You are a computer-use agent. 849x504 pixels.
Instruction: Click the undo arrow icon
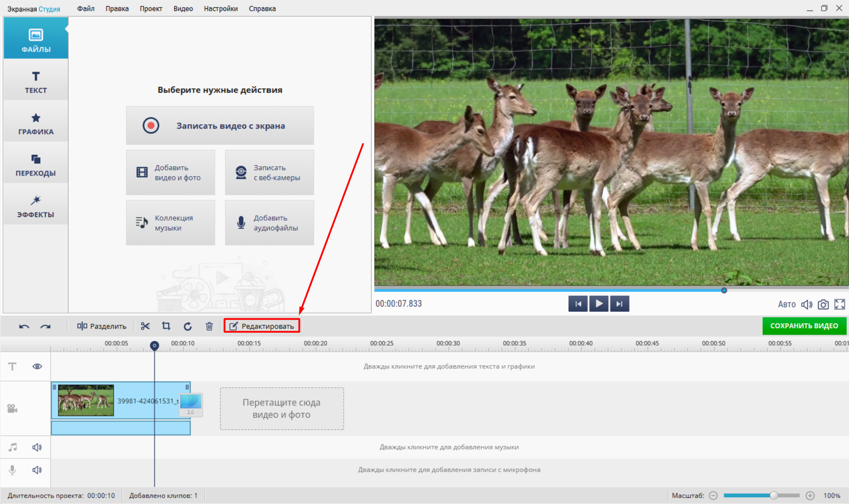coord(24,326)
